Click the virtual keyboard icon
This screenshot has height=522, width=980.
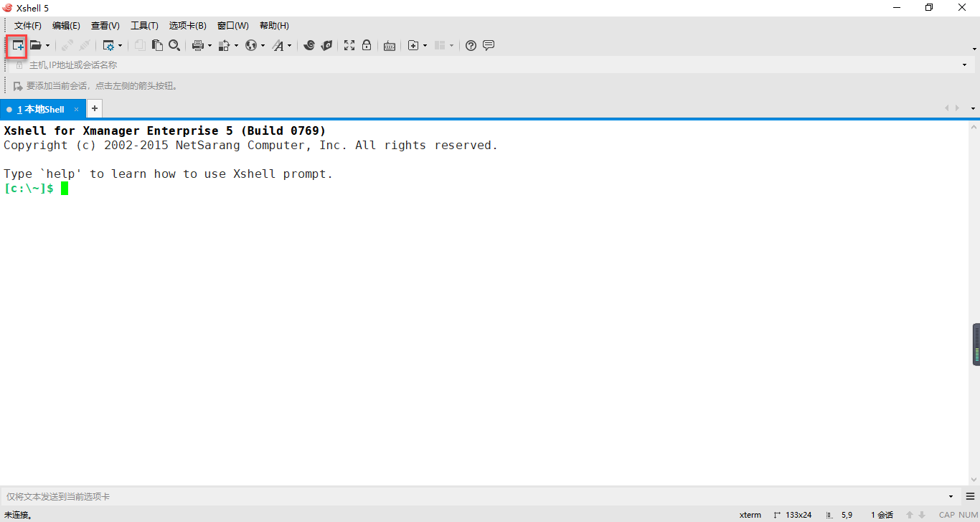point(390,45)
